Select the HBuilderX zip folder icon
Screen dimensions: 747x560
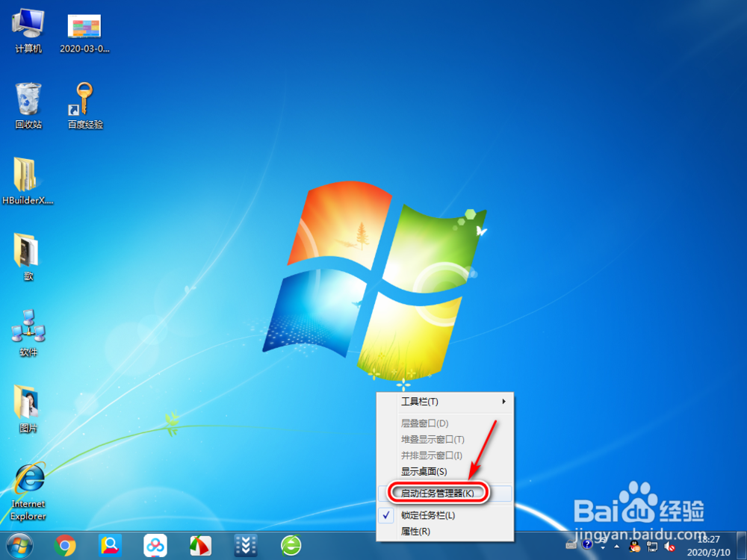point(27,181)
